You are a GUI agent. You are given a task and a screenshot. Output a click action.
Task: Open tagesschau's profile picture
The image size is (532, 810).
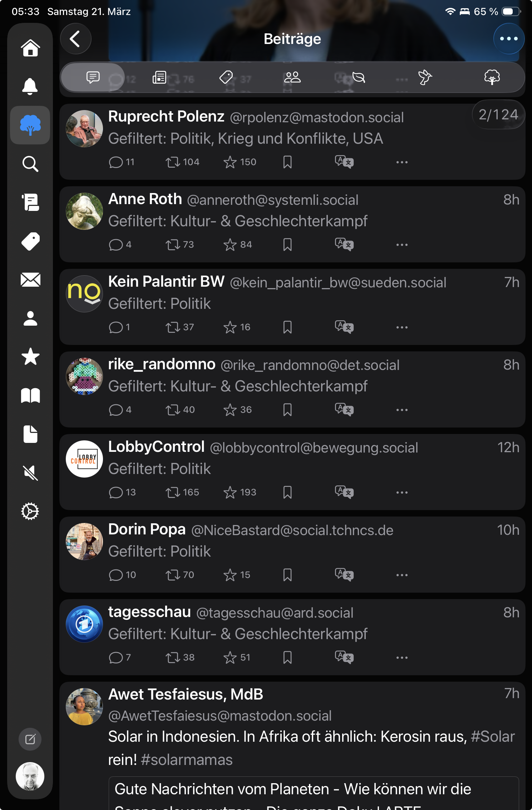tap(84, 624)
